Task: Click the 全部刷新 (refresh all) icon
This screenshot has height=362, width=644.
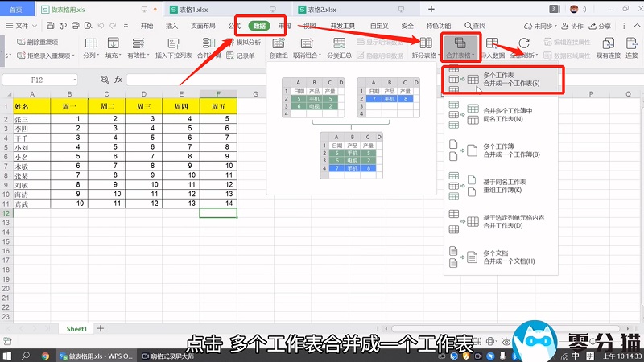Action: (x=523, y=45)
